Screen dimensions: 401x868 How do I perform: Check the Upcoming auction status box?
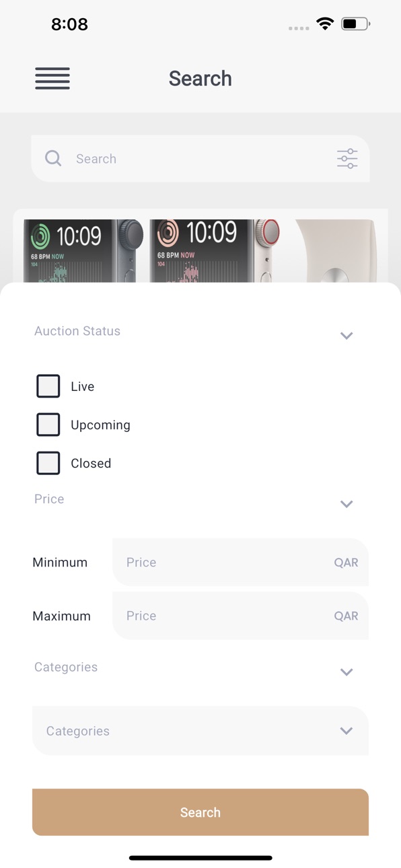[48, 425]
